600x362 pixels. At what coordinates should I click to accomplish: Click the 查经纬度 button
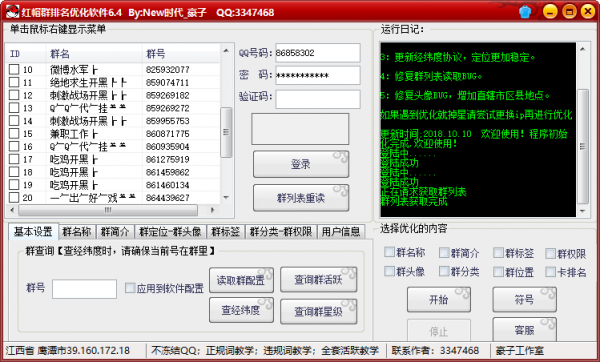(241, 311)
